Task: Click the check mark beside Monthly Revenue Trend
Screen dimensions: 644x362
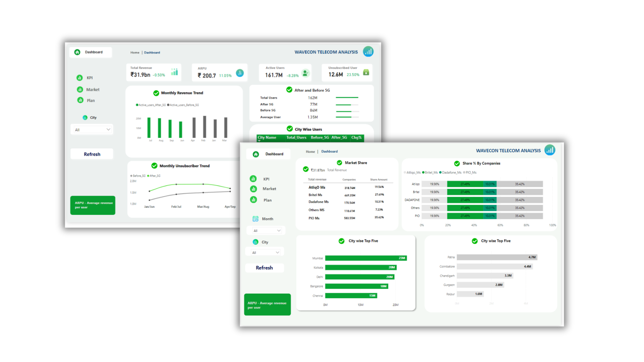Action: click(x=156, y=93)
